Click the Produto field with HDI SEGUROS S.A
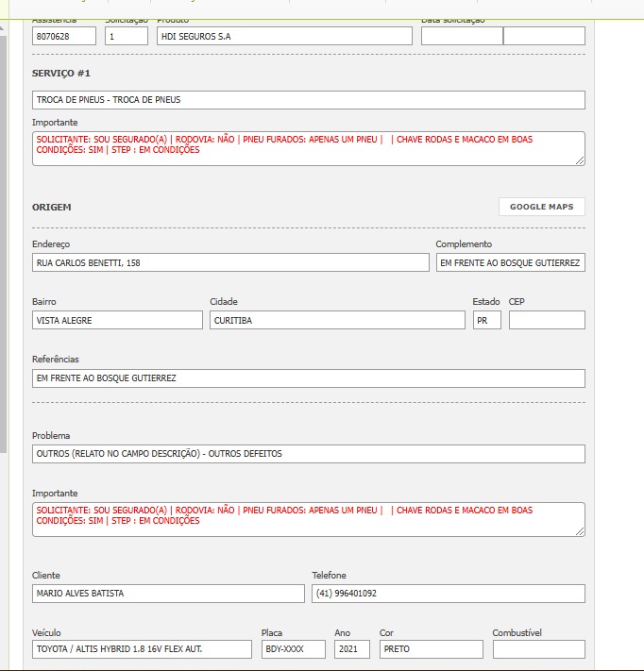Viewport: 644px width, 671px height. coord(284,36)
